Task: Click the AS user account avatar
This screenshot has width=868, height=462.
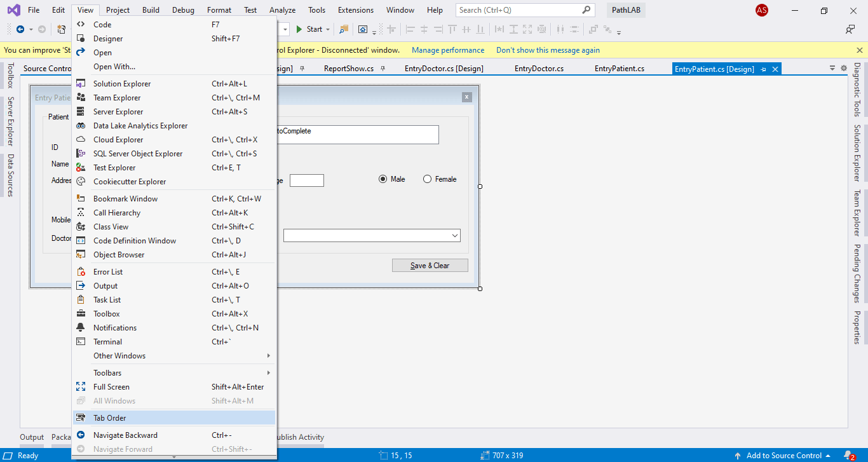Action: click(x=761, y=10)
